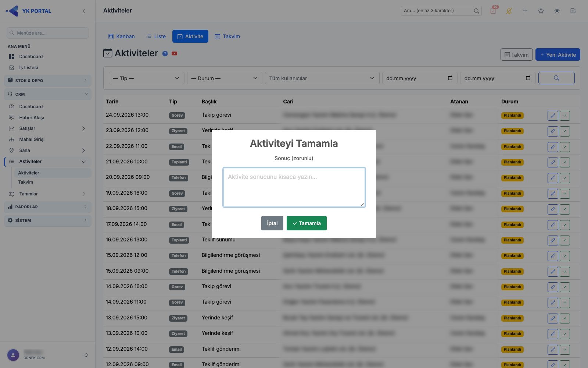This screenshot has height=368, width=588.
Task: Expand the STOK & DEPO menu section
Action: [48, 81]
